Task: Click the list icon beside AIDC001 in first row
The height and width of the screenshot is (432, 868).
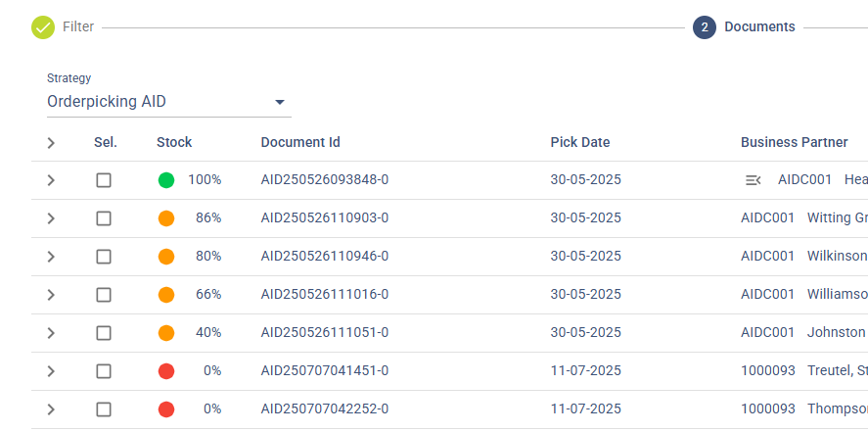Action: pyautogui.click(x=754, y=180)
